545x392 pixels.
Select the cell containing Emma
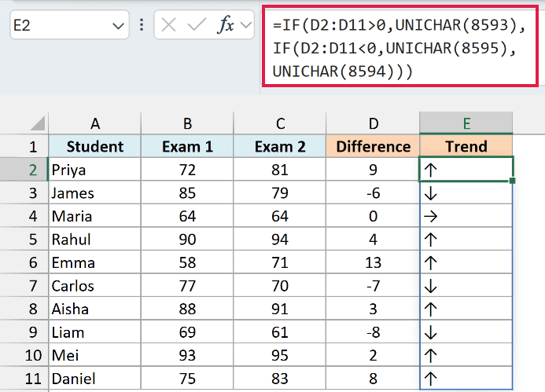click(95, 262)
